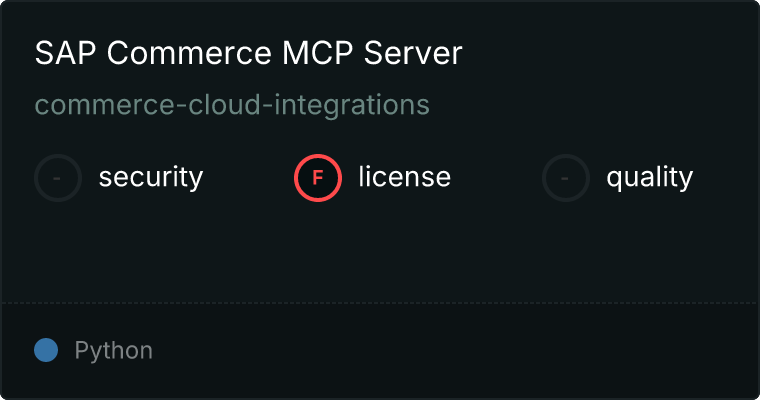Select the quality label text
760x400 pixels.
click(649, 178)
